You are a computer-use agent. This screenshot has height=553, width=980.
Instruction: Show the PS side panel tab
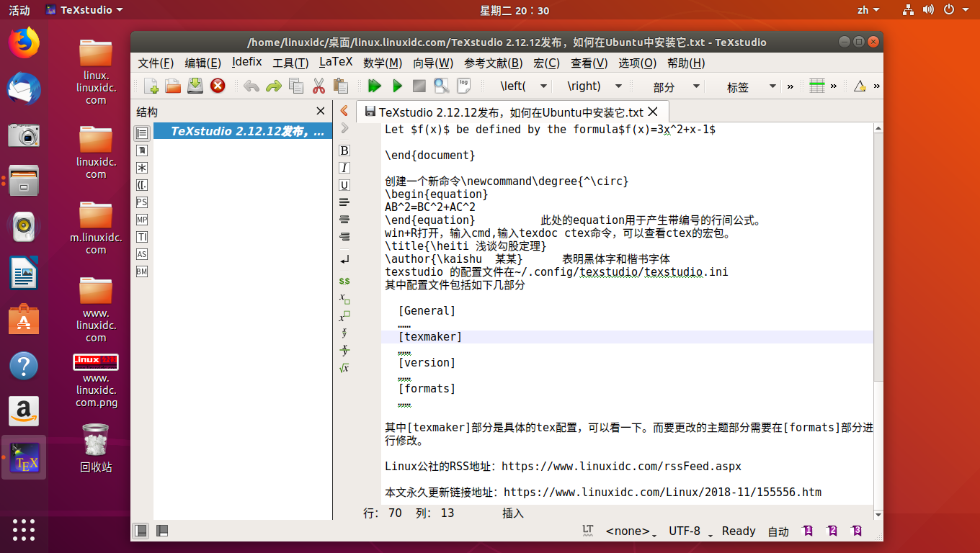pos(142,202)
